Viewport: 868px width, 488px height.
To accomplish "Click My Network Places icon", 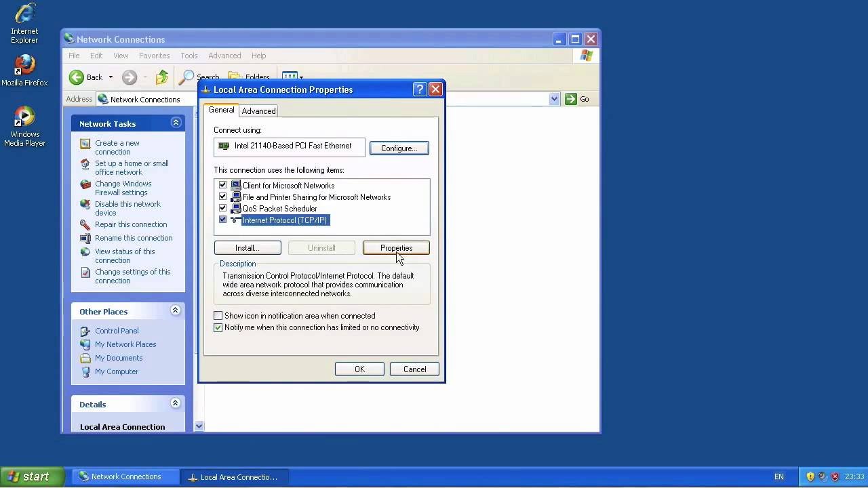I will [85, 345].
